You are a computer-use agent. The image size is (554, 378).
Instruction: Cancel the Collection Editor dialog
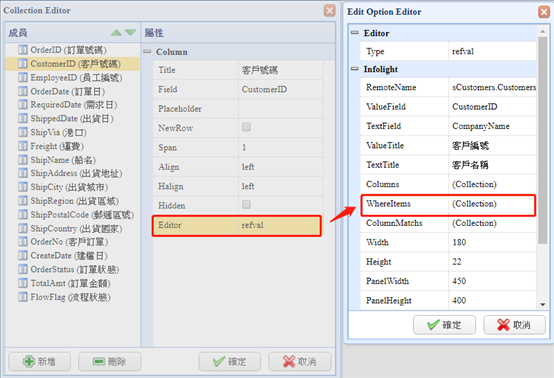point(300,361)
